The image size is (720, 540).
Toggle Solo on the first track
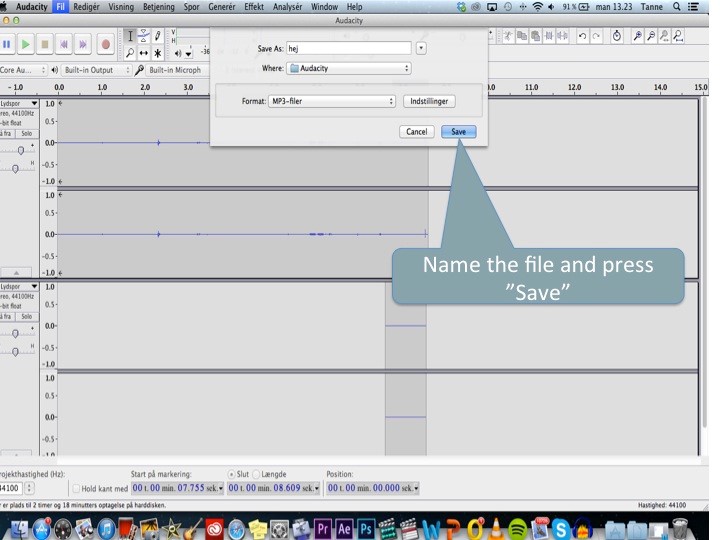(27, 134)
